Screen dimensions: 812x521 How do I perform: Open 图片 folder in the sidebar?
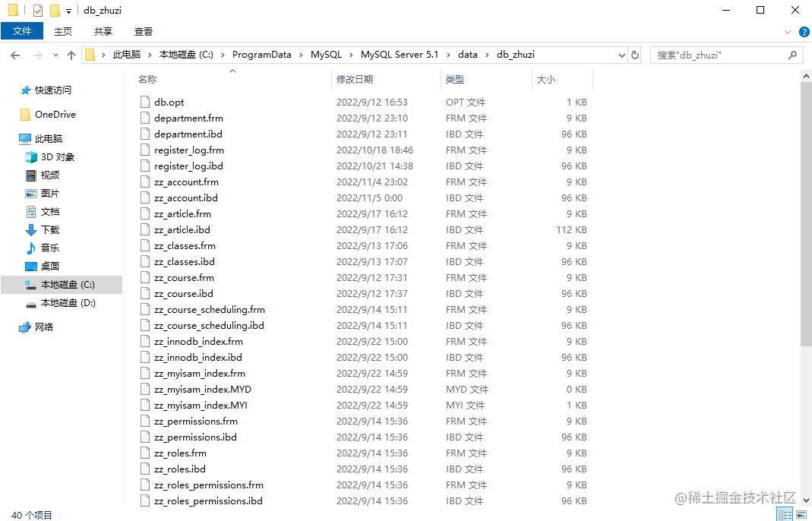tap(49, 193)
